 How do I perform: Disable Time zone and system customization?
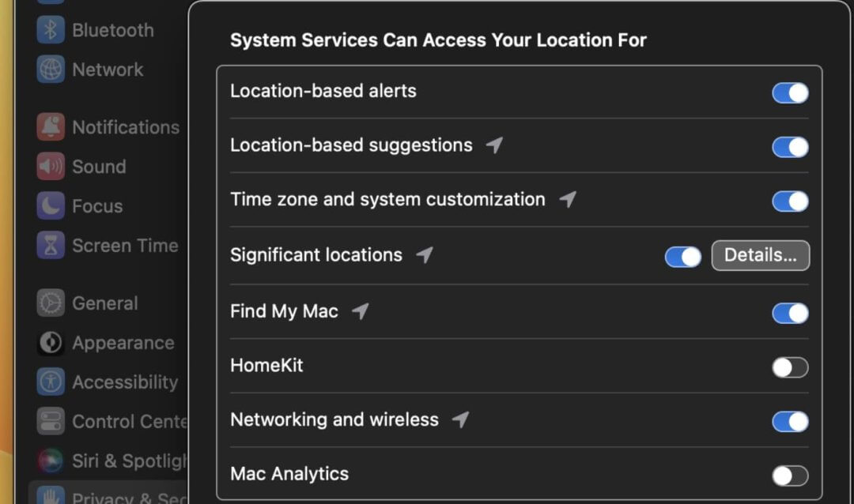pyautogui.click(x=790, y=201)
